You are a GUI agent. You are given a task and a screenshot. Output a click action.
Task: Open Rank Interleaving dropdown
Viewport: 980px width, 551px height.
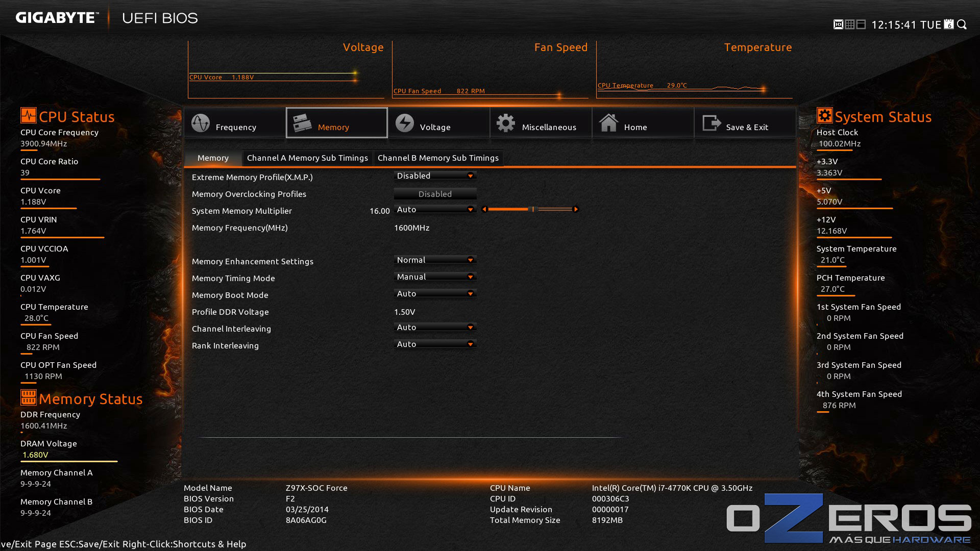coord(435,344)
